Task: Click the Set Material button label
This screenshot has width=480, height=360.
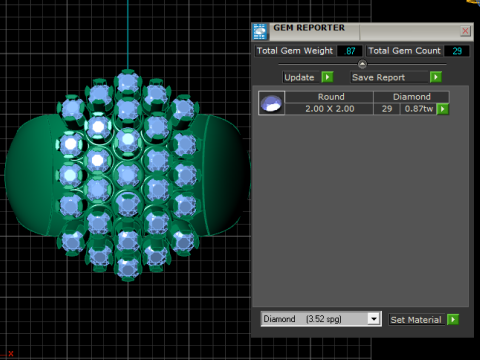Action: pyautogui.click(x=417, y=320)
